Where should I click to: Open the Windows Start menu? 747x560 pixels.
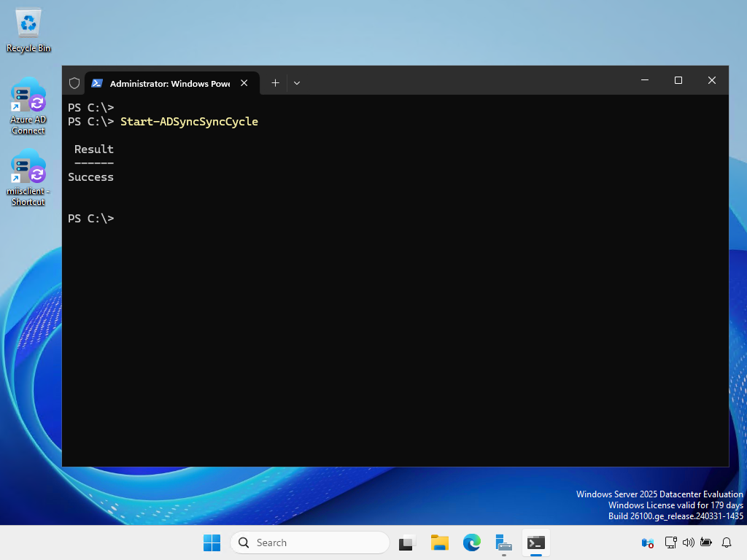(212, 542)
